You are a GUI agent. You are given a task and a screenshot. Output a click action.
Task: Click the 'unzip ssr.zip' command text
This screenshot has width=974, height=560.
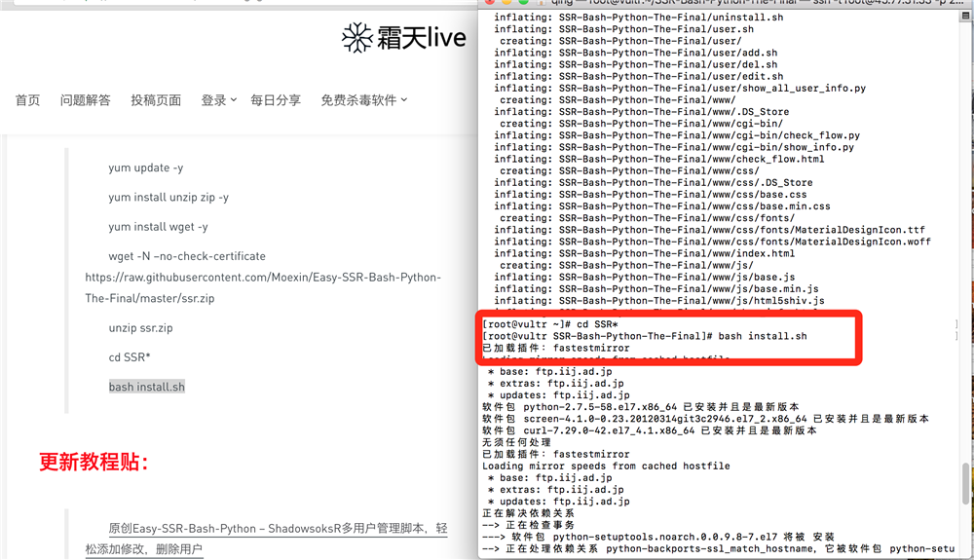[140, 328]
